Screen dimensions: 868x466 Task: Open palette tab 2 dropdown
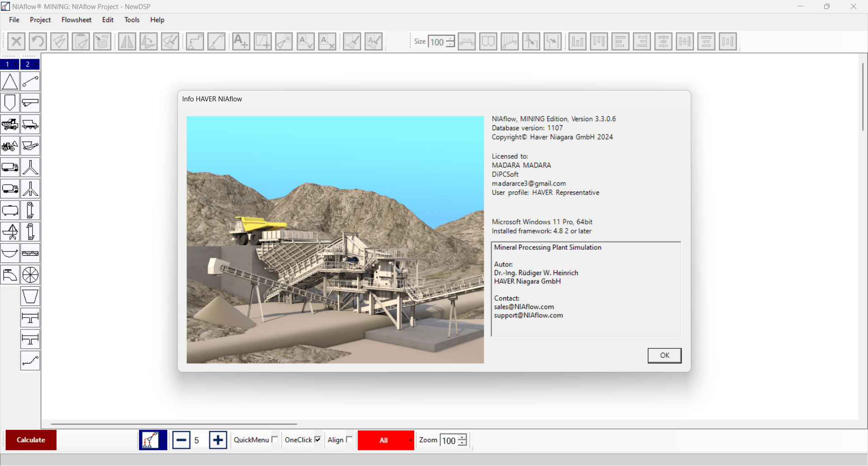[36, 64]
